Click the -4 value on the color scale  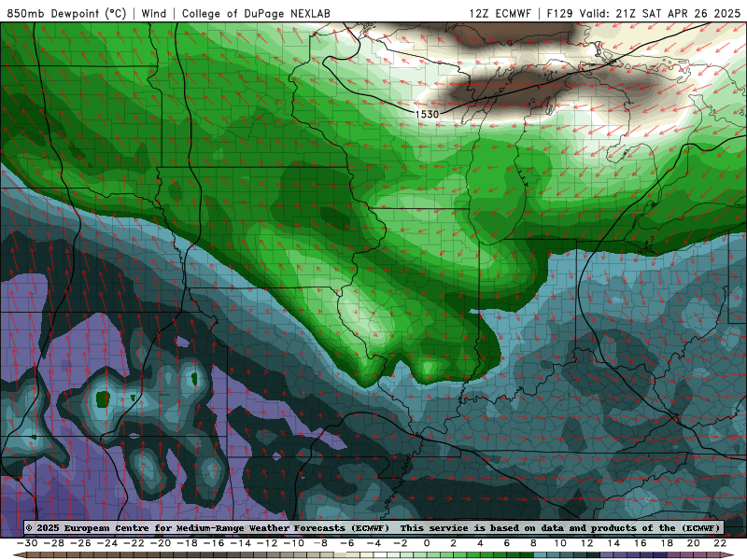point(373,543)
